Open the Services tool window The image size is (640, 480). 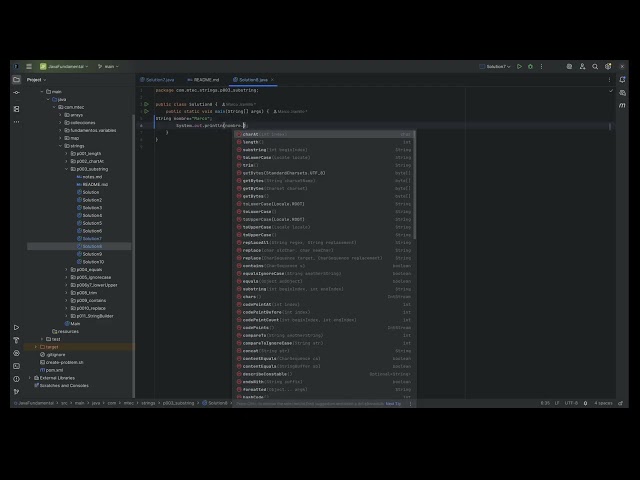pyautogui.click(x=16, y=353)
